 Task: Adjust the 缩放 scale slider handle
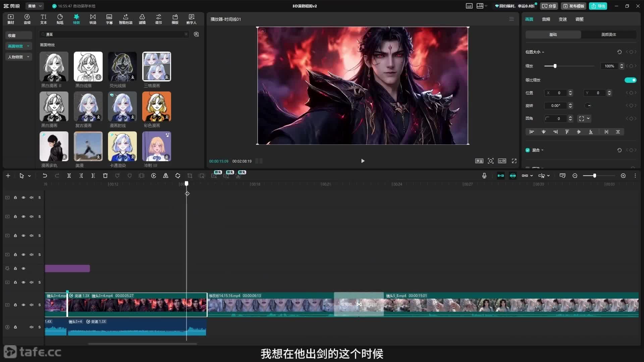coord(555,66)
